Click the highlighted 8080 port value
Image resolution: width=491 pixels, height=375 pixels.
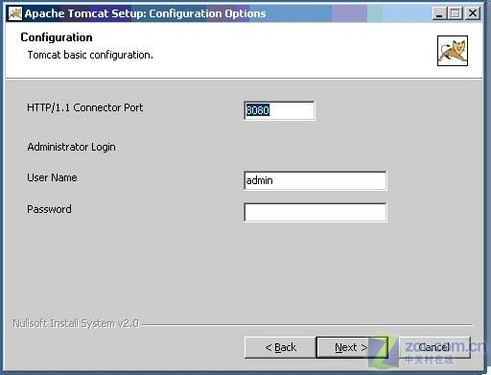[x=257, y=110]
